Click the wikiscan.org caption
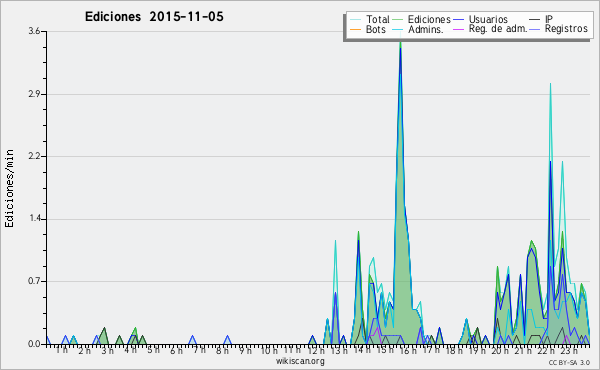Image resolution: width=600 pixels, height=370 pixels. [300, 361]
